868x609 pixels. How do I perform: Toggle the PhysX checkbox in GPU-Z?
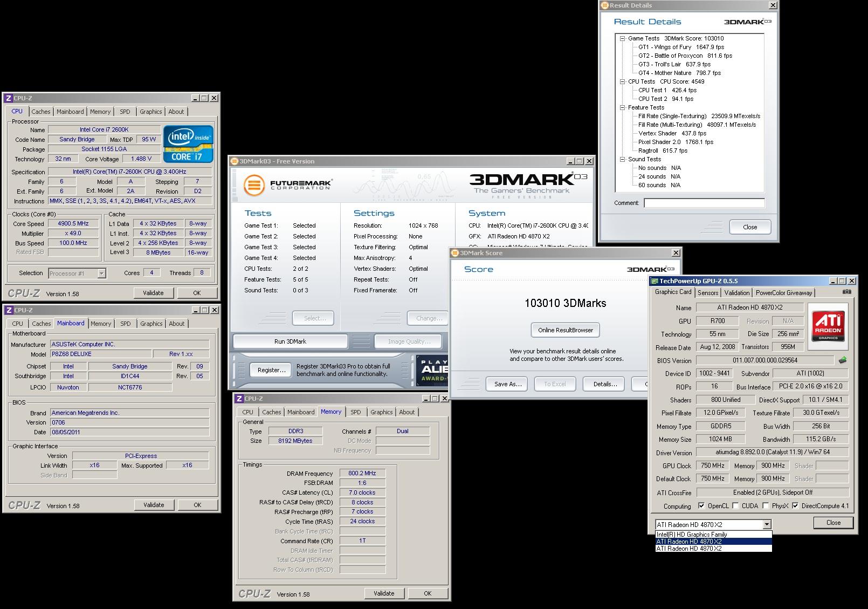point(765,506)
